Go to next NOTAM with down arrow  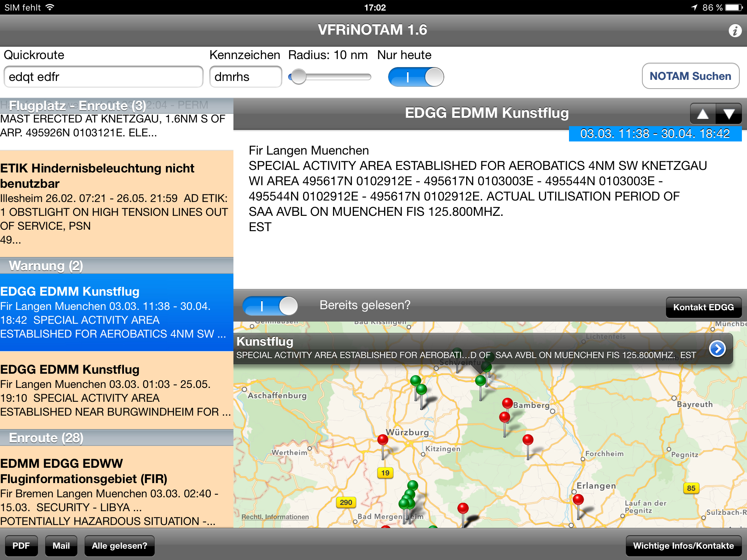tap(729, 114)
